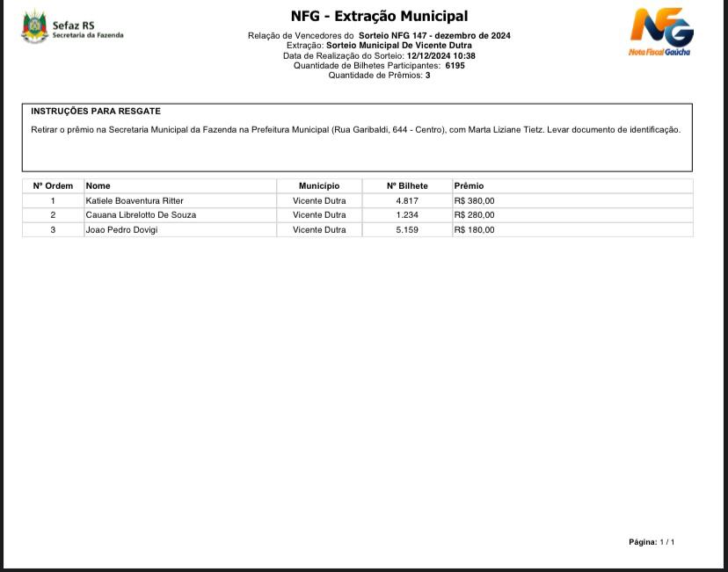
Task: Click ticket number '5.159'
Action: (x=407, y=229)
